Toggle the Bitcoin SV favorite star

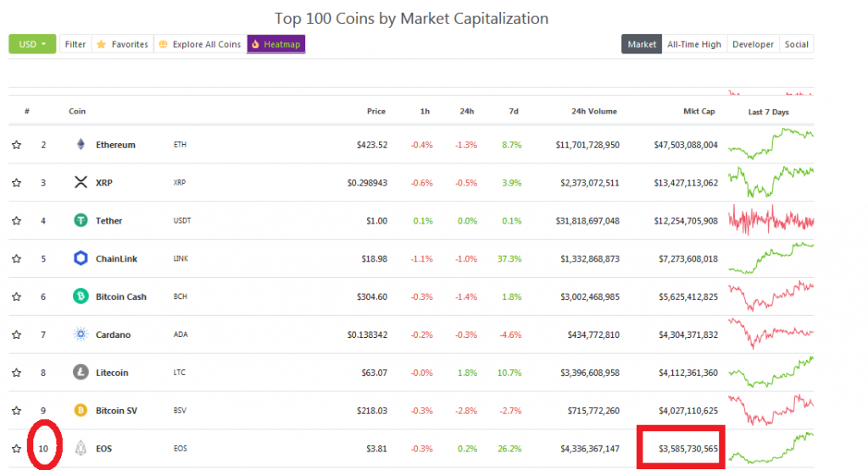17,411
